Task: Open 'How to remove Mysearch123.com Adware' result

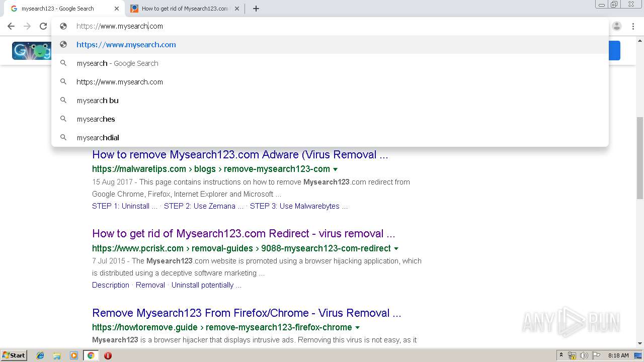Action: pos(240,154)
